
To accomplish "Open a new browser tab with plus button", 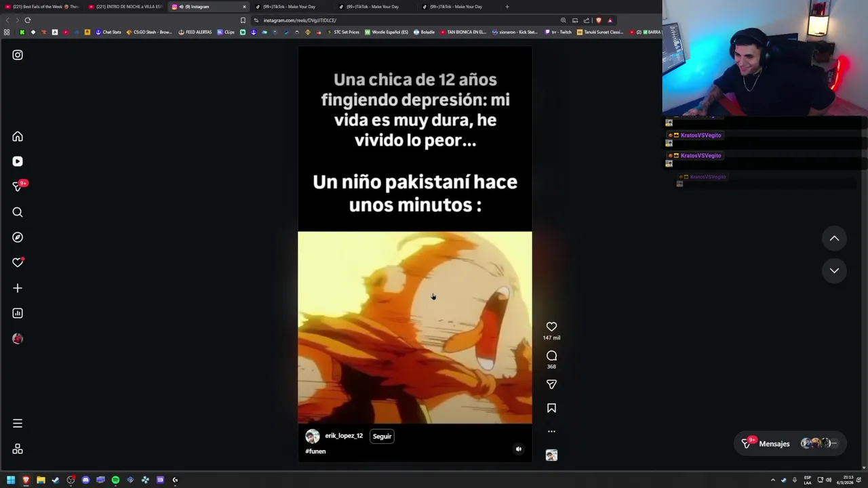I will pyautogui.click(x=507, y=7).
